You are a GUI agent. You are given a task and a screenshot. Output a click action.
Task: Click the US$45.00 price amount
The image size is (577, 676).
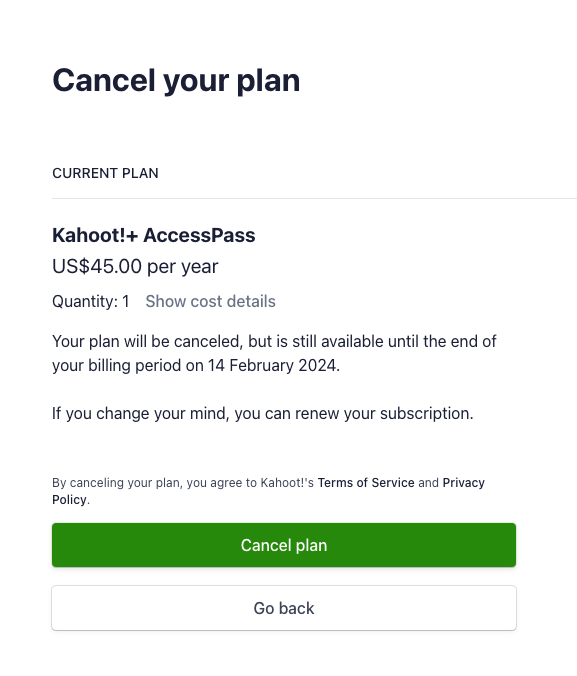click(97, 266)
